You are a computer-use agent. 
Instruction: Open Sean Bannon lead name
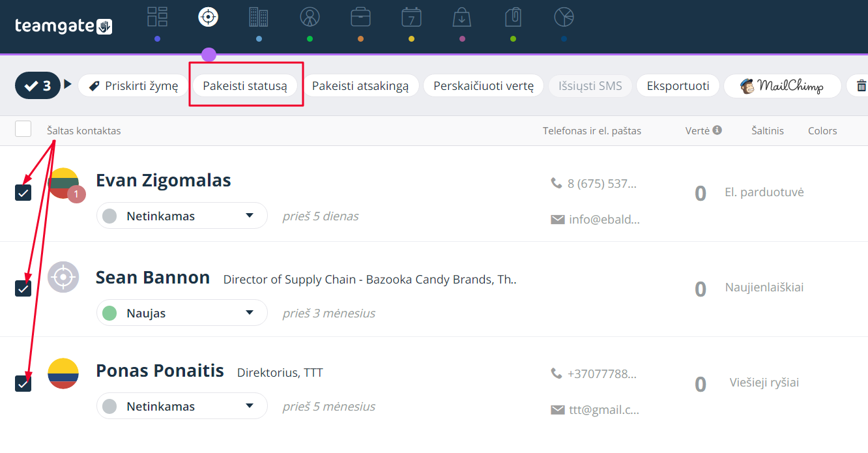click(153, 278)
